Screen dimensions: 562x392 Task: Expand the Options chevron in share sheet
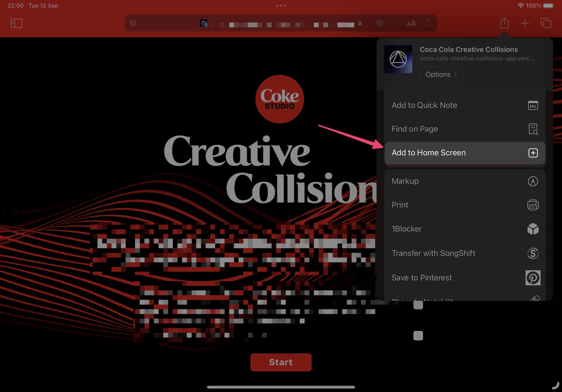point(441,74)
